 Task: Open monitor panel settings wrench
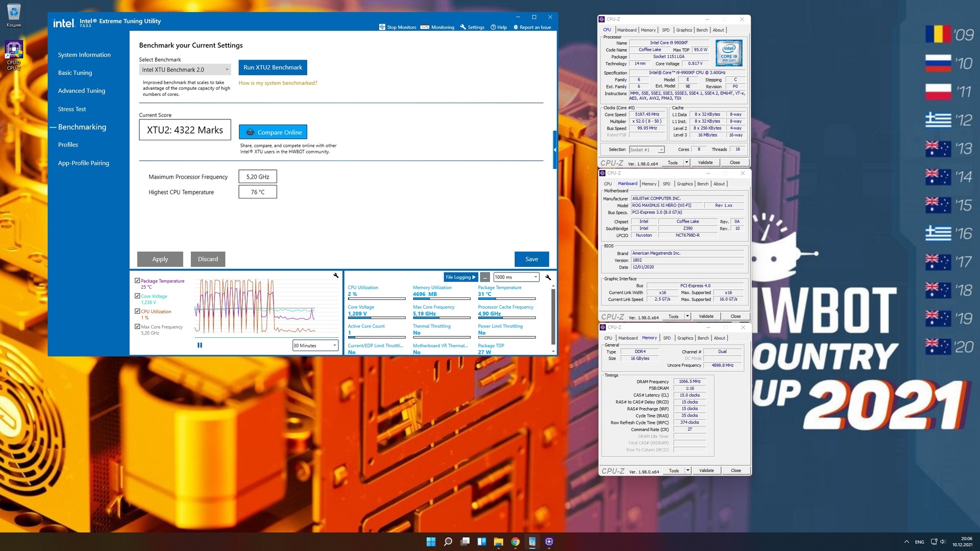pyautogui.click(x=548, y=278)
